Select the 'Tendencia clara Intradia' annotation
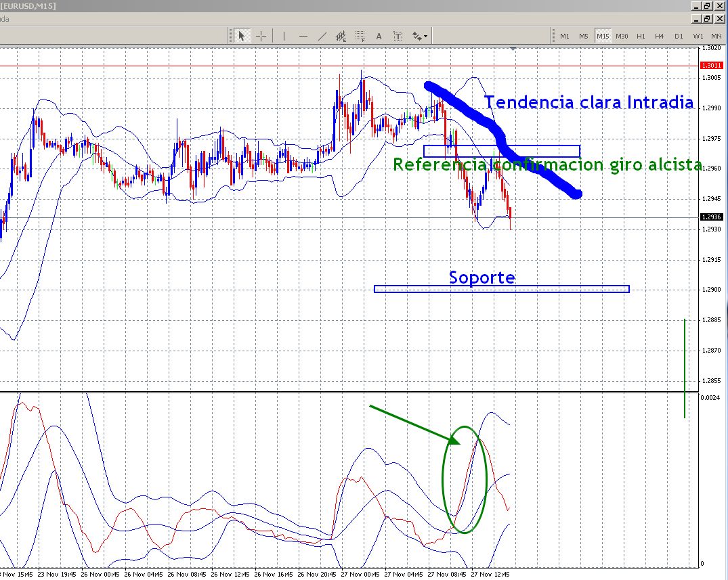The width and height of the screenshot is (728, 580). 588,102
